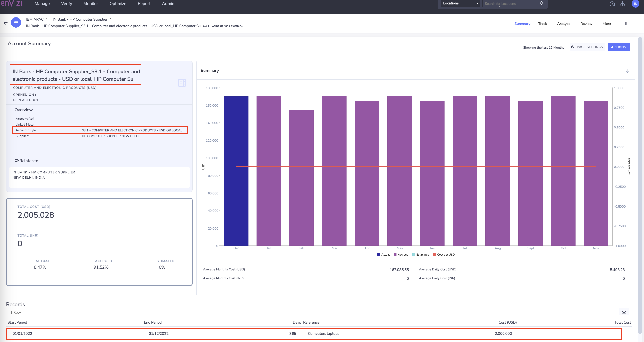Open the IK user profile avatar
Image resolution: width=644 pixels, height=342 pixels.
point(636,4)
